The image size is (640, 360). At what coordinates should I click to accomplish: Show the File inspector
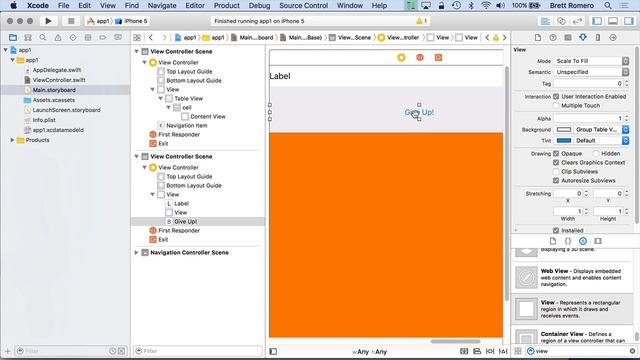pos(538,38)
